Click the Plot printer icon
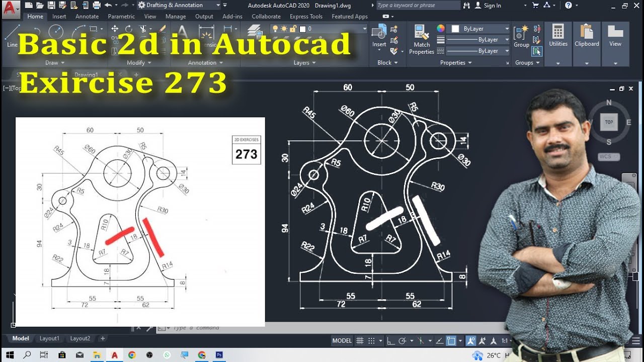Image resolution: width=644 pixels, height=362 pixels. click(97, 6)
